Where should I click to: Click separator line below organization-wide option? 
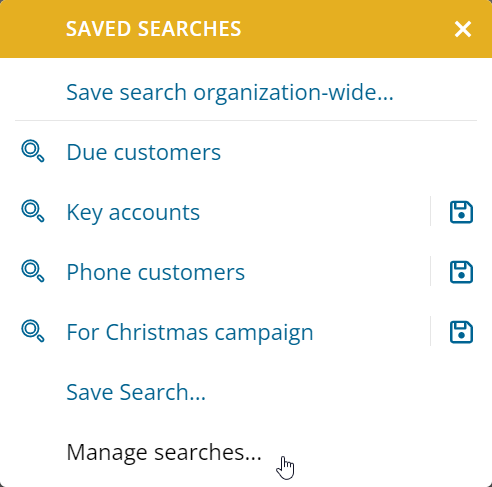coord(246,120)
